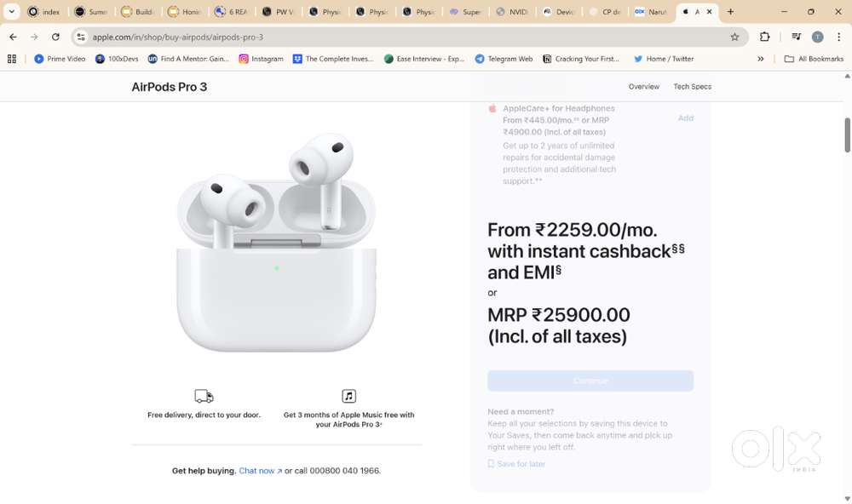Viewport: 852px width, 504px height.
Task: Click Save for later
Action: coord(521,464)
